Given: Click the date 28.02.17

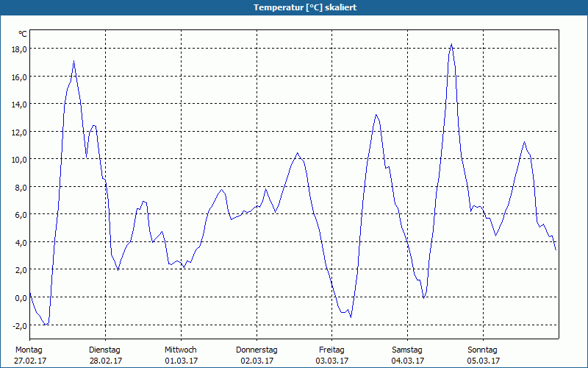Looking at the screenshot, I should [x=106, y=361].
